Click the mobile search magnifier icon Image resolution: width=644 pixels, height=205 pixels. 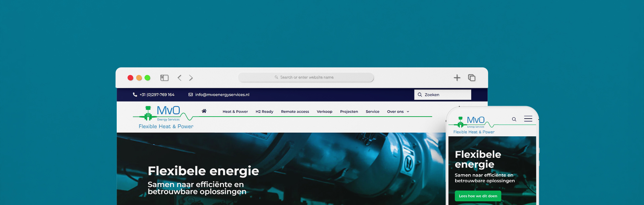pyautogui.click(x=514, y=119)
